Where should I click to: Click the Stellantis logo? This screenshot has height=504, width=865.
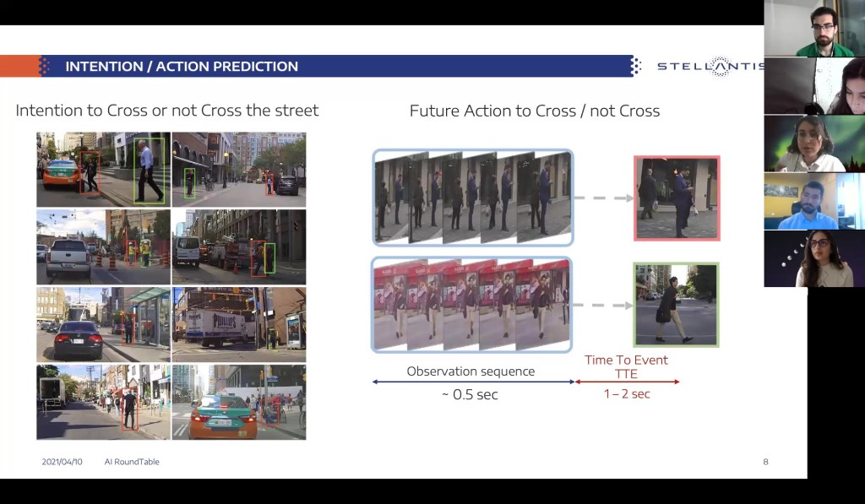[708, 67]
